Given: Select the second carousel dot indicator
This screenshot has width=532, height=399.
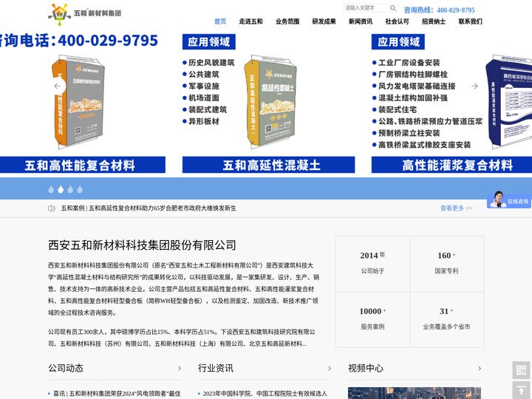Looking at the screenshot, I should pyautogui.click(x=61, y=189).
